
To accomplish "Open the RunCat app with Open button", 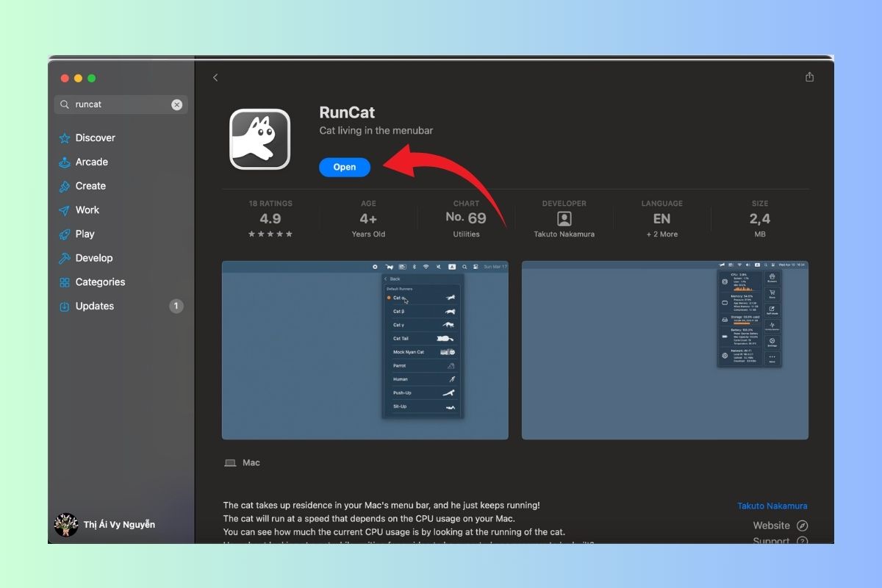I will [x=344, y=167].
